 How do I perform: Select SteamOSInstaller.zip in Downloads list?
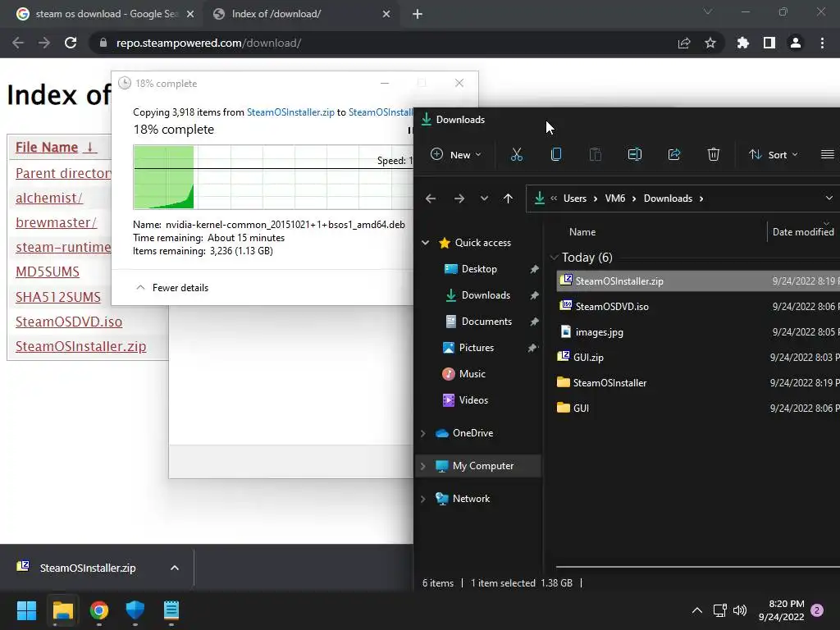tap(698, 281)
